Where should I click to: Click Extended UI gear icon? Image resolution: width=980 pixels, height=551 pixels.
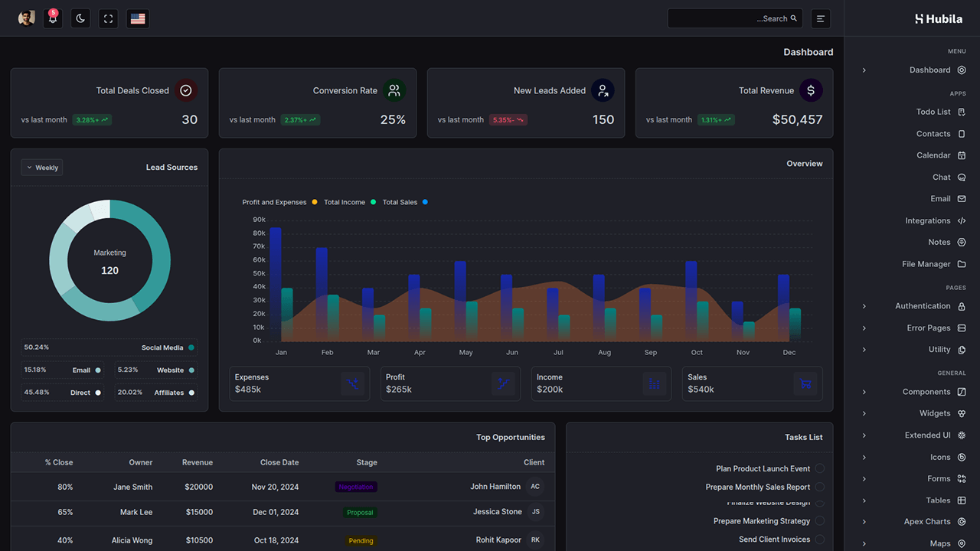(962, 435)
